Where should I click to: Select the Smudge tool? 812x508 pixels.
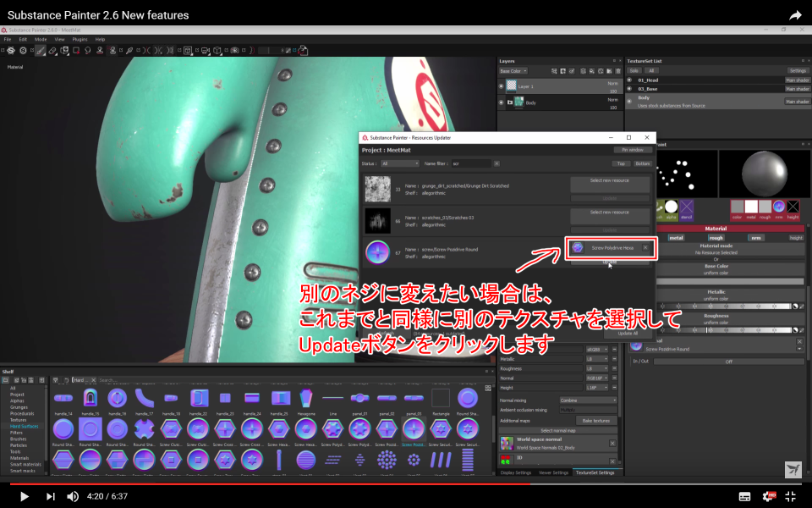coord(88,50)
